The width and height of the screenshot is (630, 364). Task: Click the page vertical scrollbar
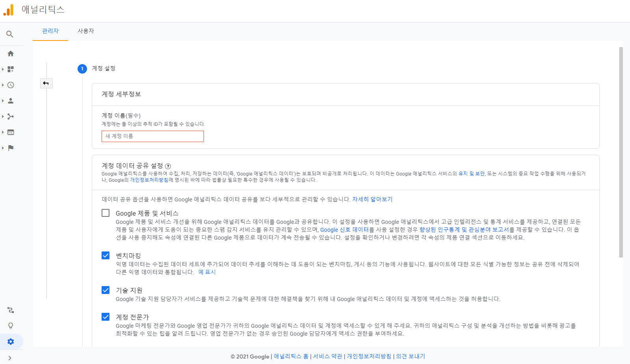point(621,152)
